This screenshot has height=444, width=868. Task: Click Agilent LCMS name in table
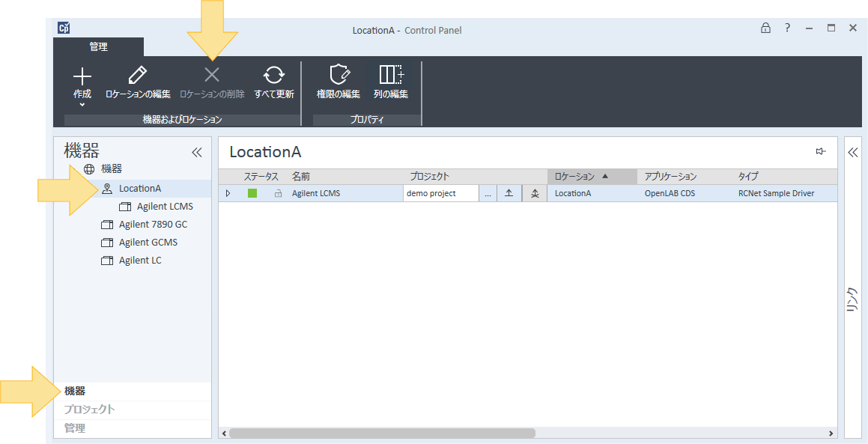[x=316, y=193]
